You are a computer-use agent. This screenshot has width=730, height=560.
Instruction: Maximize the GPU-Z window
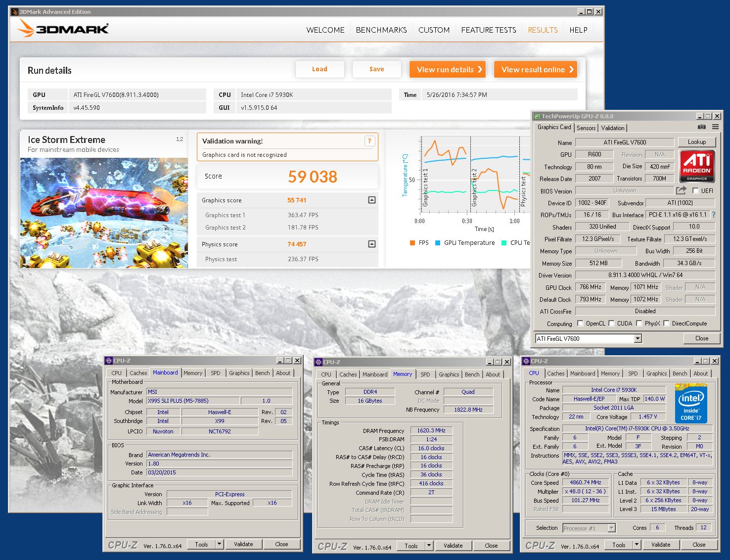708,116
